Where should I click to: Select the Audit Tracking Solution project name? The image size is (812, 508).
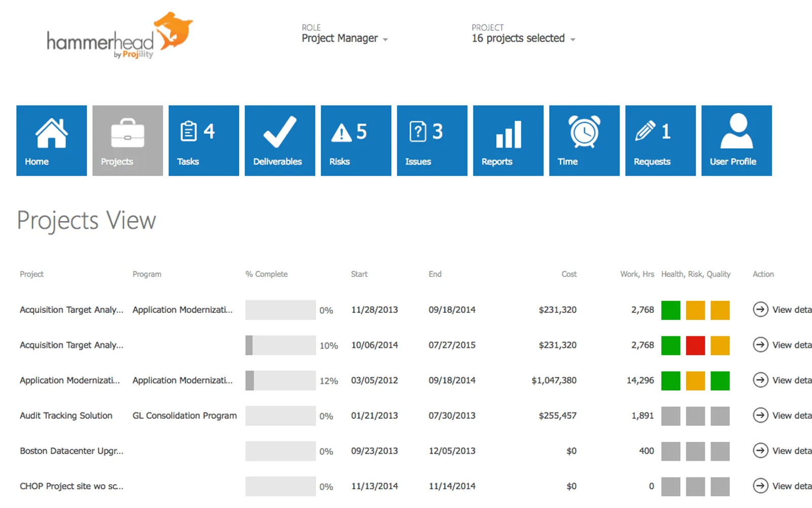[66, 416]
